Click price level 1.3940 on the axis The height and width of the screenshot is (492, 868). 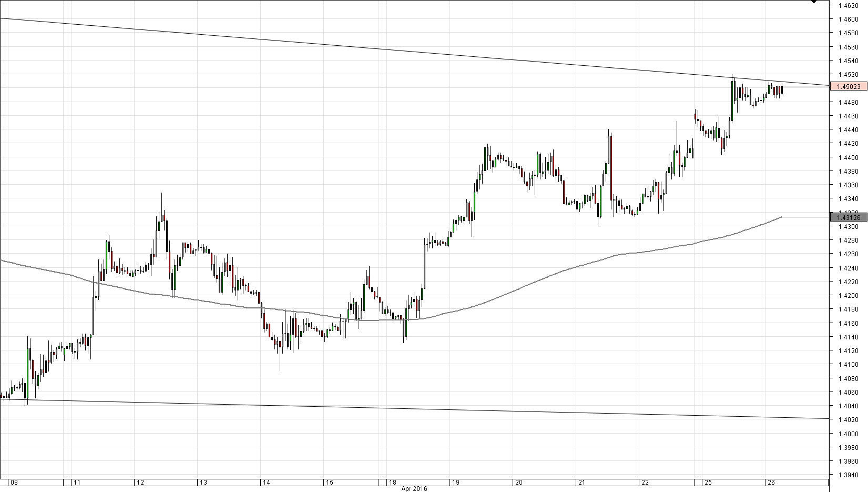pos(850,475)
